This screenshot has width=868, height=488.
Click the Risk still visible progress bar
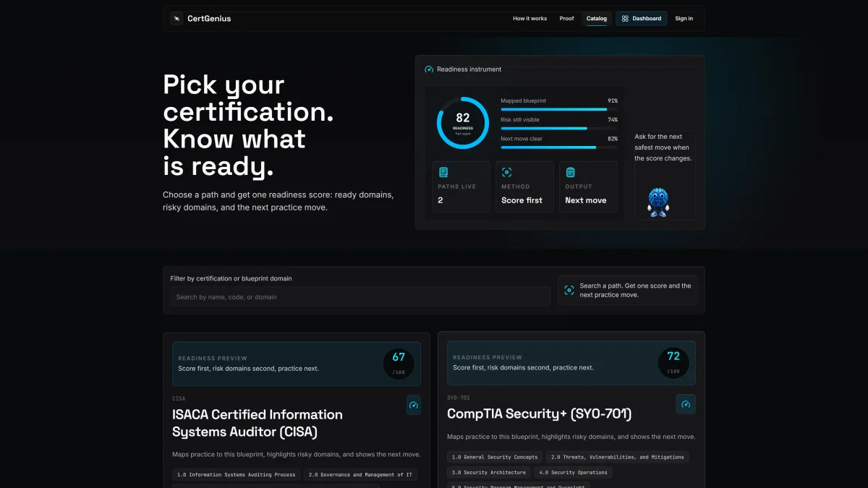click(x=559, y=128)
